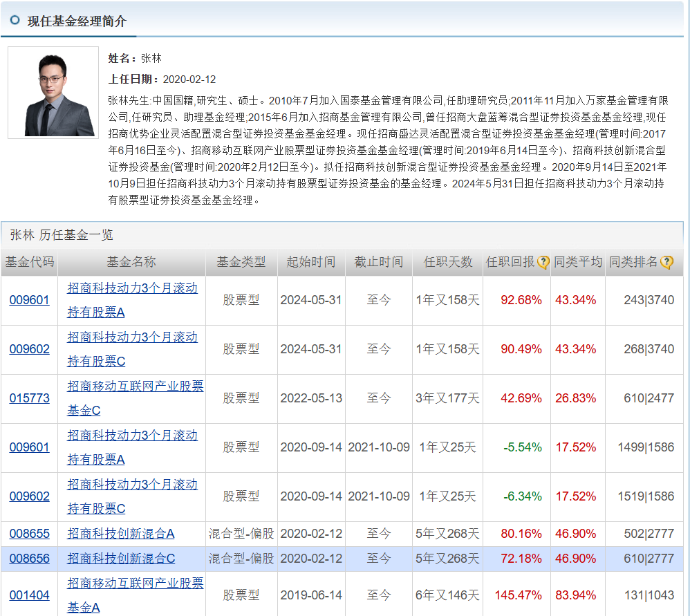Click the 基金代码 column header
This screenshot has width=690, height=616.
coord(30,262)
